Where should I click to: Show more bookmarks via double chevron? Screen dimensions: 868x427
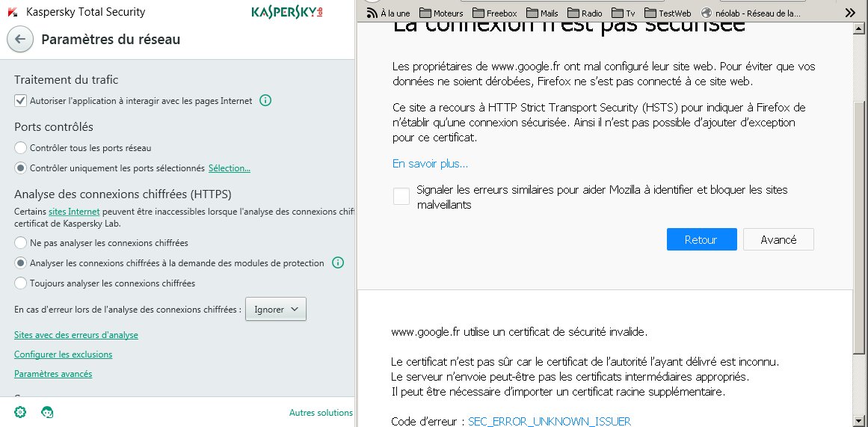point(850,13)
